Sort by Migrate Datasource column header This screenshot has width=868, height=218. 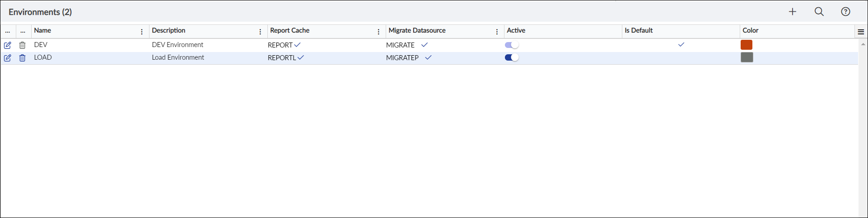pyautogui.click(x=417, y=30)
